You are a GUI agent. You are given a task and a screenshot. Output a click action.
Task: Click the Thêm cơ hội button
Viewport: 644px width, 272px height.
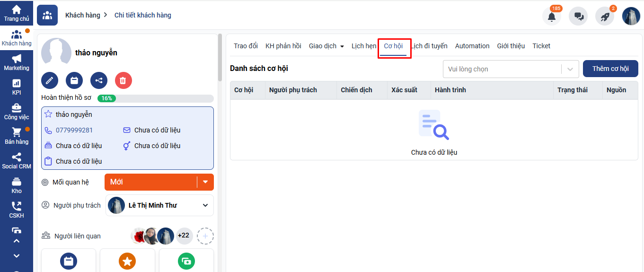coord(610,69)
